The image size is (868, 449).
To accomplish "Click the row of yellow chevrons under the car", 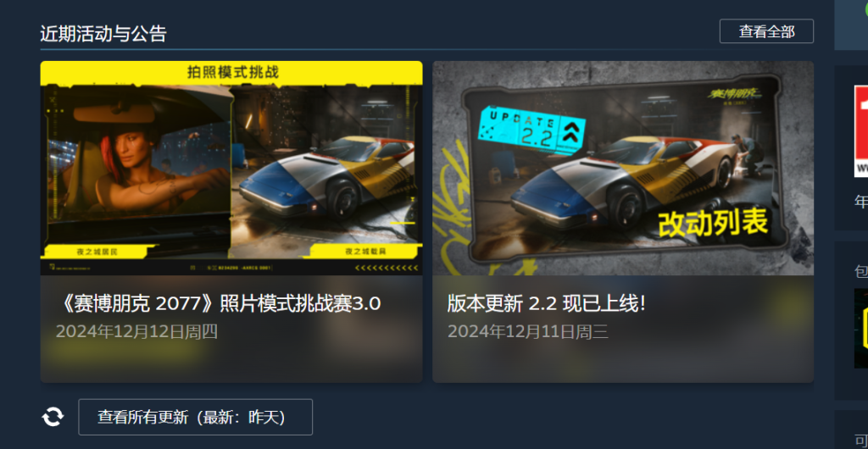I will [387, 269].
